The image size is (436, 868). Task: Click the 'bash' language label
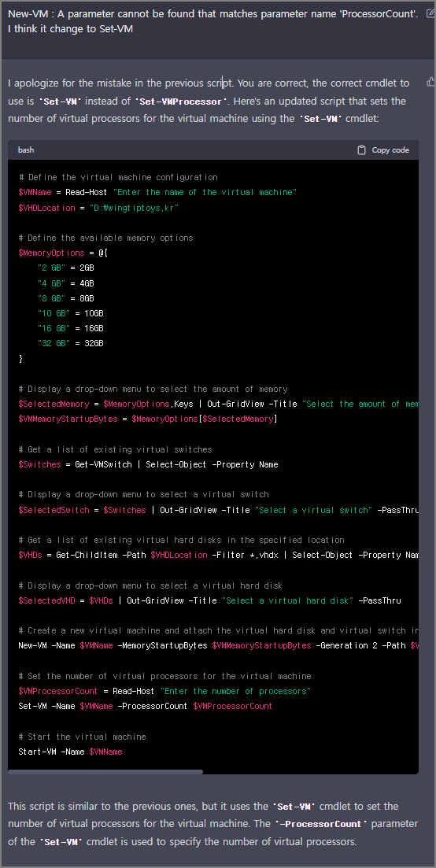26,150
